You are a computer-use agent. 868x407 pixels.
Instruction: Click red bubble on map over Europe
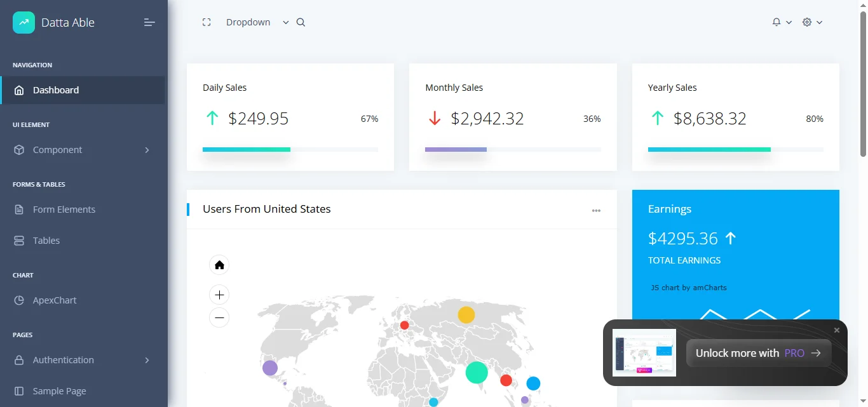point(404,325)
